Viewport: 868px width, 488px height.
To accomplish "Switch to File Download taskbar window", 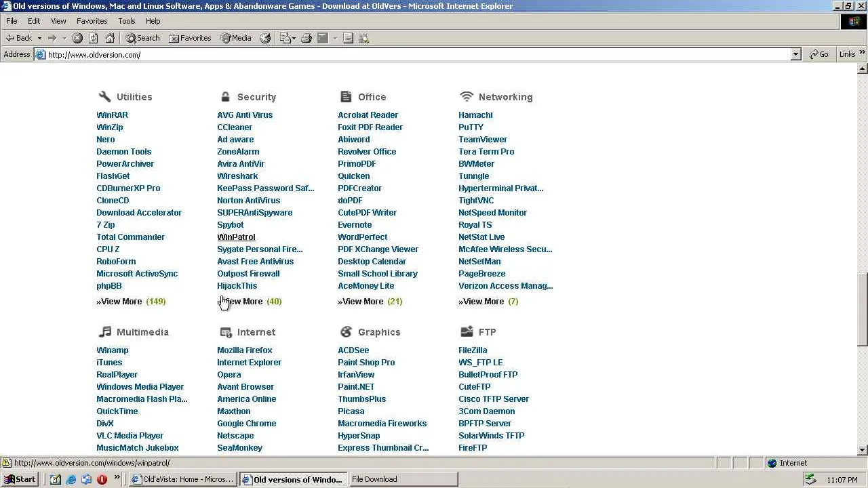I will (403, 479).
